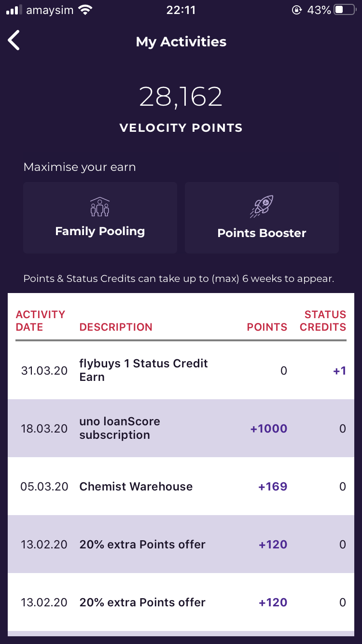Tap the Wi-Fi icon in status bar

coord(86,10)
